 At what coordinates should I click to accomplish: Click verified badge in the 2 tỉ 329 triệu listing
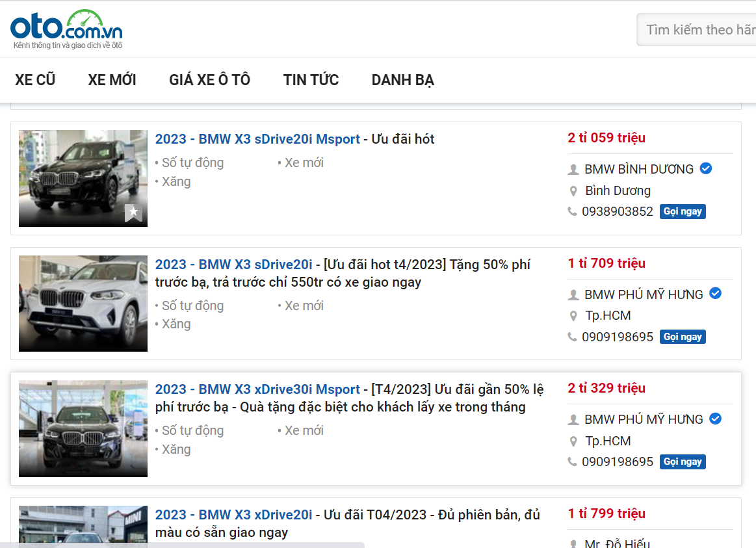[x=715, y=419]
